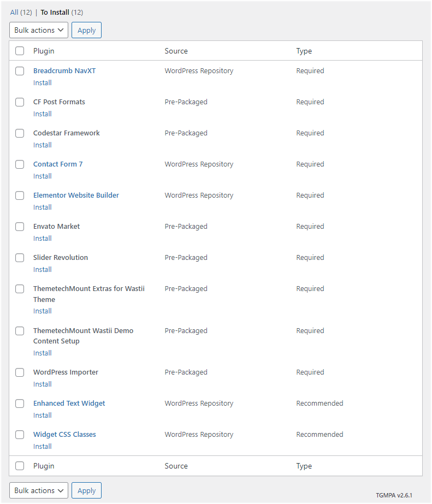
Task: Open the Breadcrumb NavXT plugin link
Action: (x=64, y=71)
